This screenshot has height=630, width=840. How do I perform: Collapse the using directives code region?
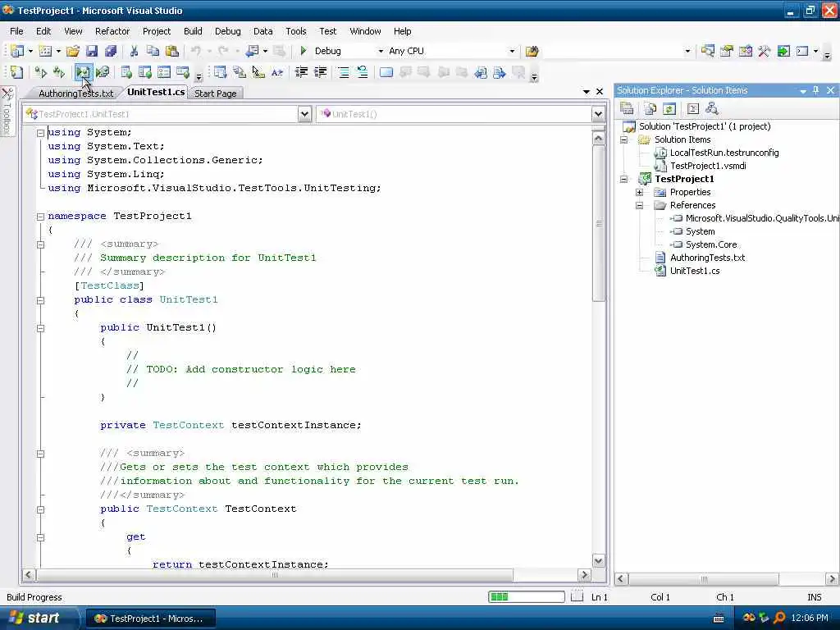coord(40,133)
